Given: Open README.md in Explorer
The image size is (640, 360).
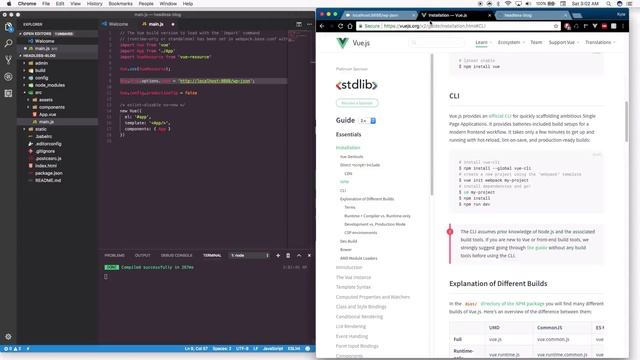Looking at the screenshot, I should point(48,181).
